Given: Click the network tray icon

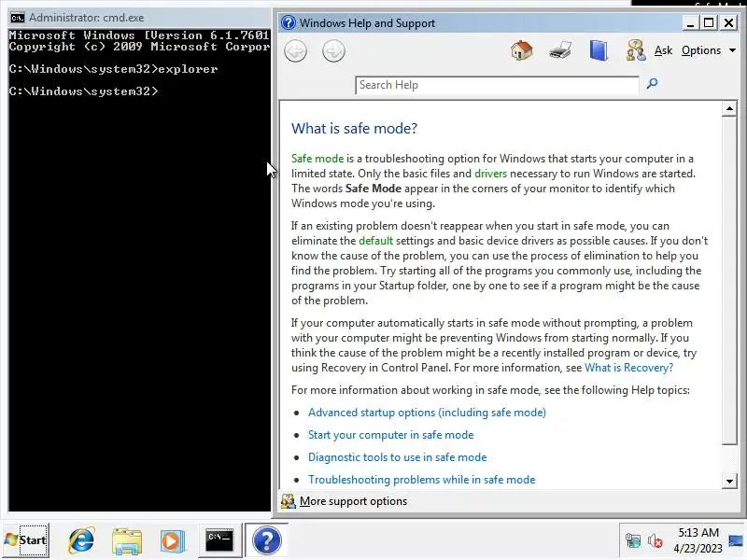Looking at the screenshot, I should tap(633, 541).
